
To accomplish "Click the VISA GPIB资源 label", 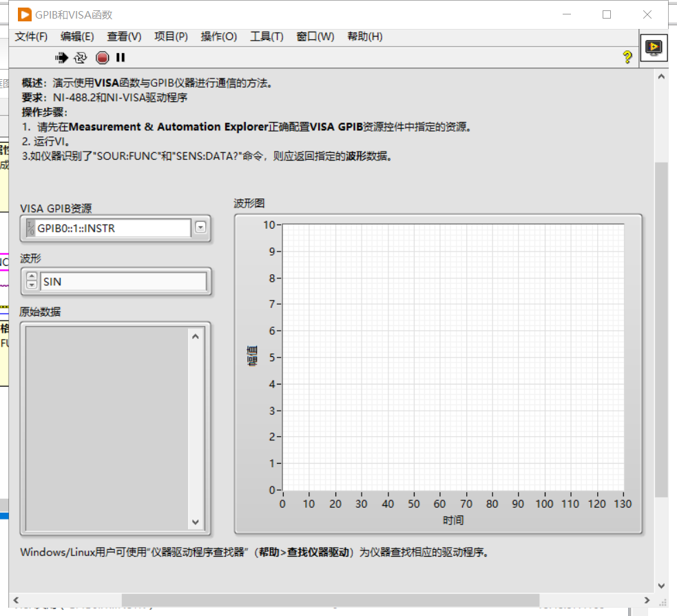I will [56, 209].
